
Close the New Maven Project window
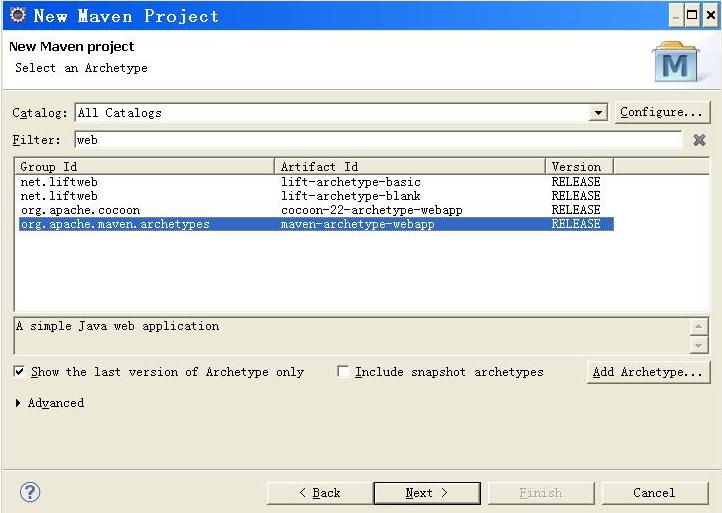(710, 15)
